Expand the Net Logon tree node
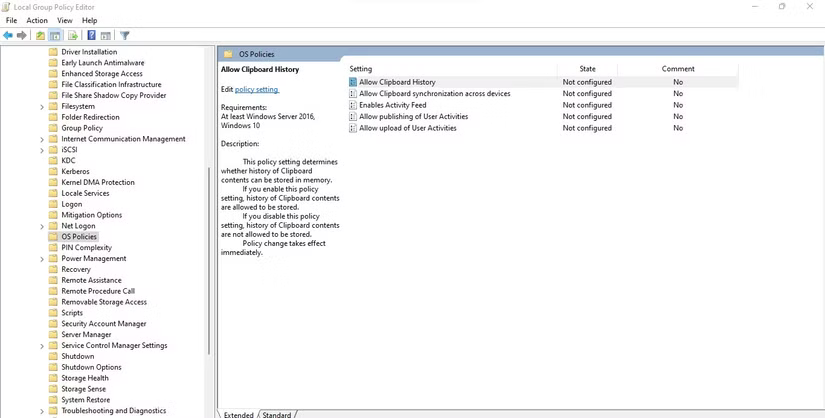Screen dimensions: 825x418 [42, 226]
